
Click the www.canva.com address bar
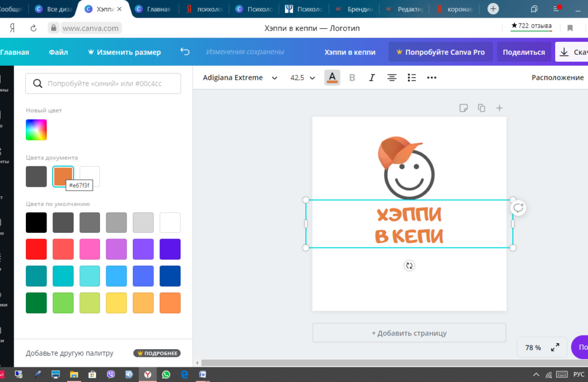91,28
